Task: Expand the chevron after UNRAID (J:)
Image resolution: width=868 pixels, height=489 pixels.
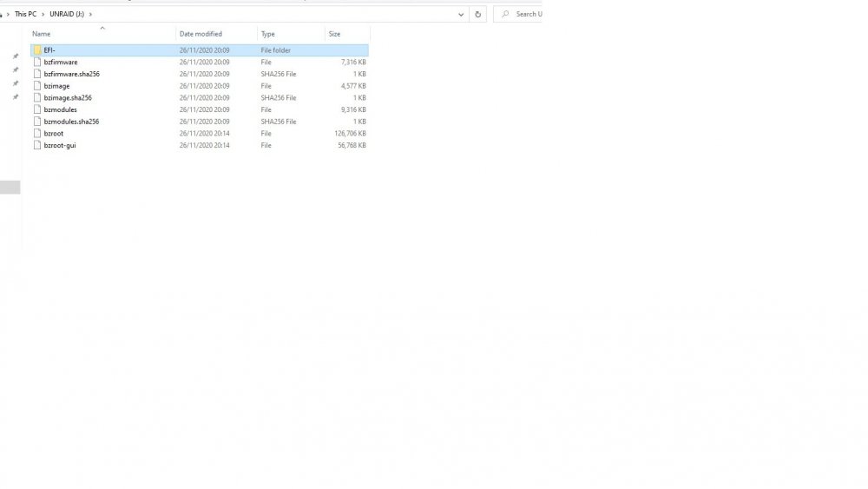Action: click(90, 15)
